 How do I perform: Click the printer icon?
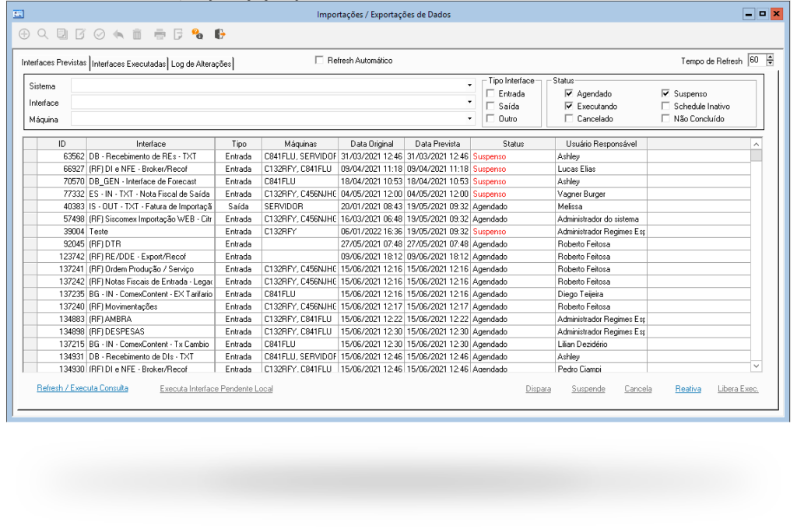click(x=160, y=34)
